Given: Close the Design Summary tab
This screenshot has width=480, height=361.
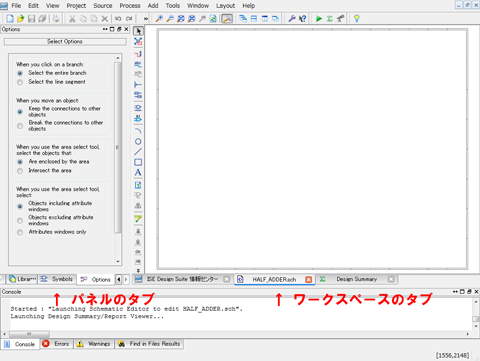Looking at the screenshot, I should click(391, 279).
